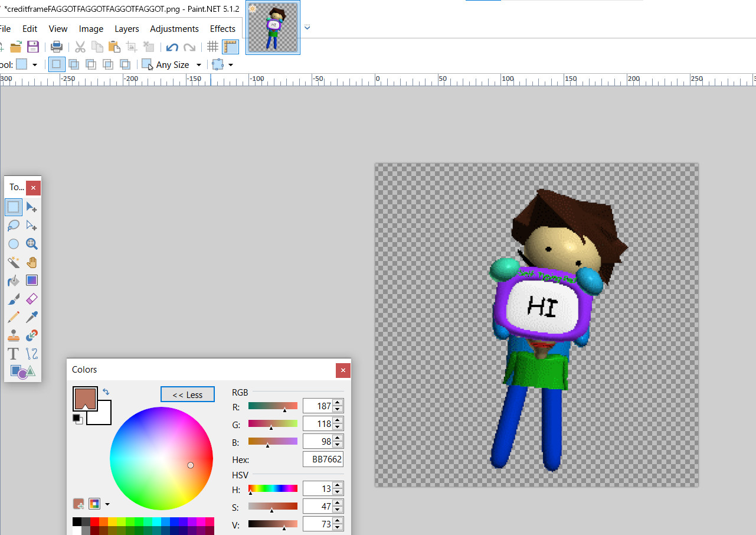Click the Open folder icon in toolbar
Image resolution: width=756 pixels, height=535 pixels.
tap(16, 47)
